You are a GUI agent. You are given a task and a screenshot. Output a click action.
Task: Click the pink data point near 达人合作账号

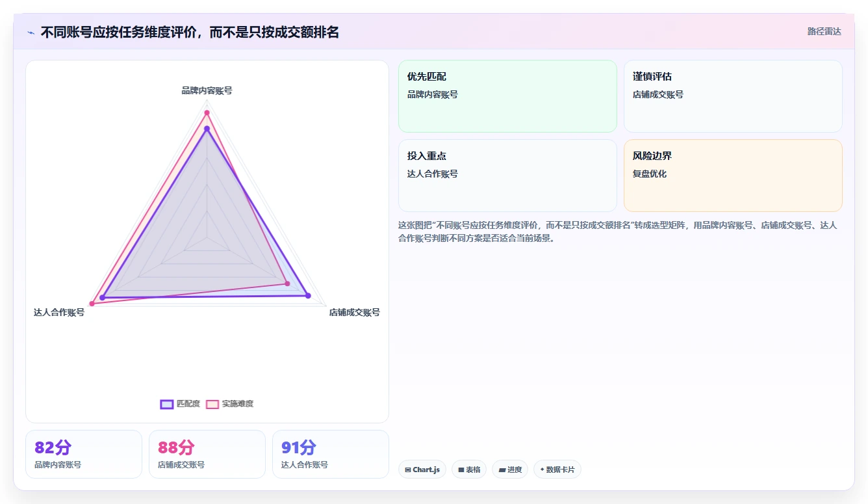click(x=92, y=304)
